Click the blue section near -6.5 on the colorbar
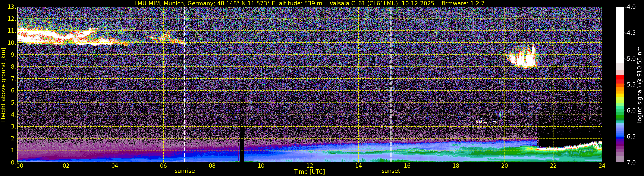Screen dimensions: 644x176 pos(620,136)
